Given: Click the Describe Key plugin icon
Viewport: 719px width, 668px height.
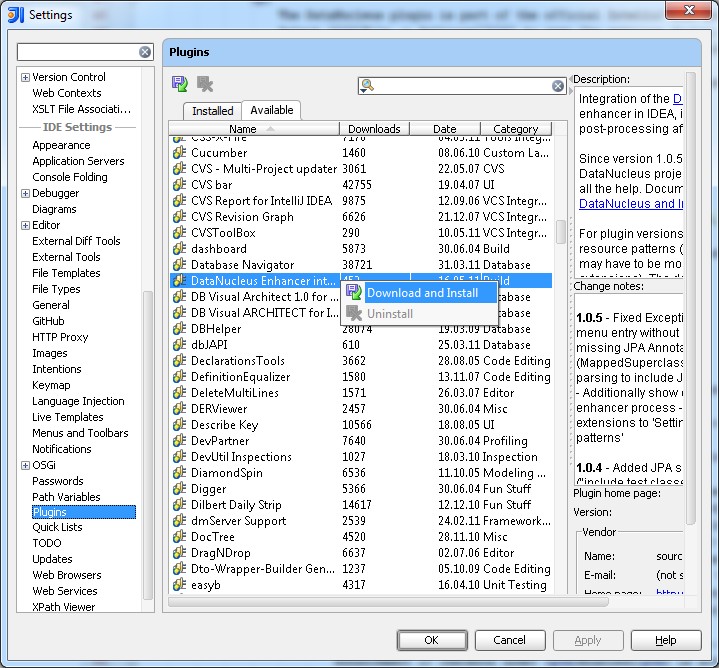Looking at the screenshot, I should (x=179, y=425).
